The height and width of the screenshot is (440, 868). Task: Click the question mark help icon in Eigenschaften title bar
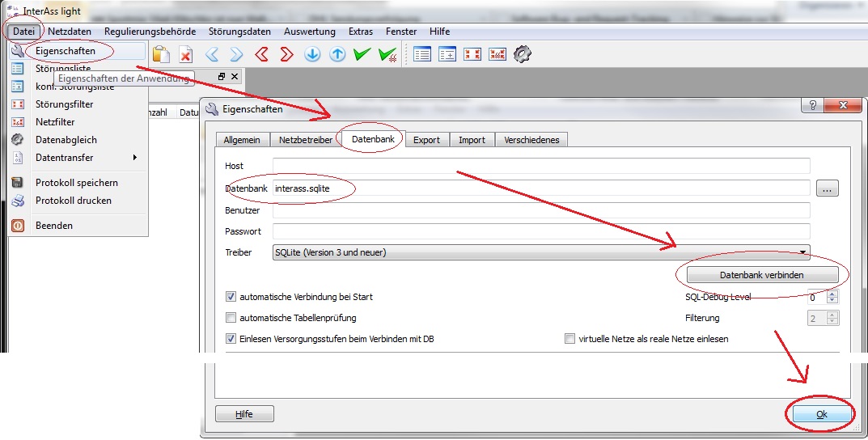pyautogui.click(x=812, y=105)
